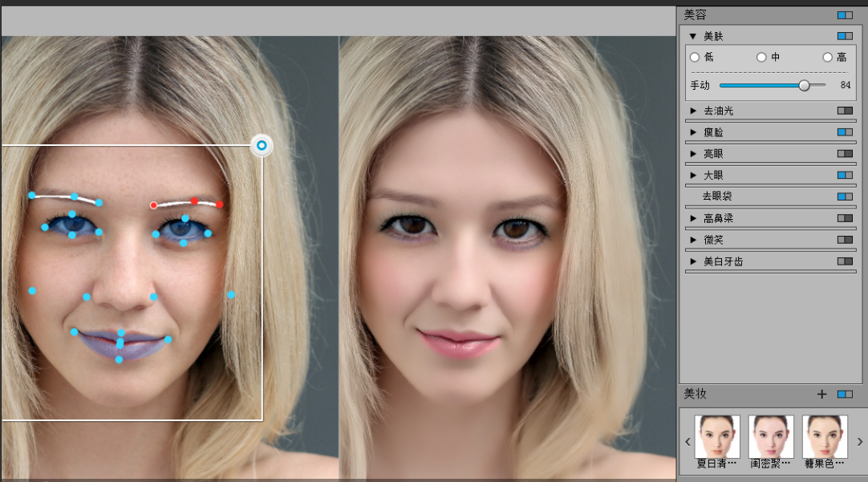Enable the 去油光 toggle
The image size is (868, 482).
coord(845,111)
